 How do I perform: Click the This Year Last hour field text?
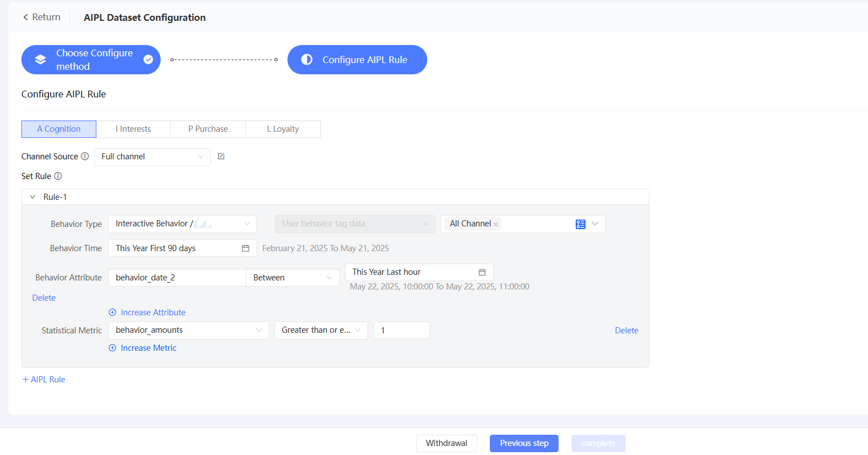tap(387, 272)
